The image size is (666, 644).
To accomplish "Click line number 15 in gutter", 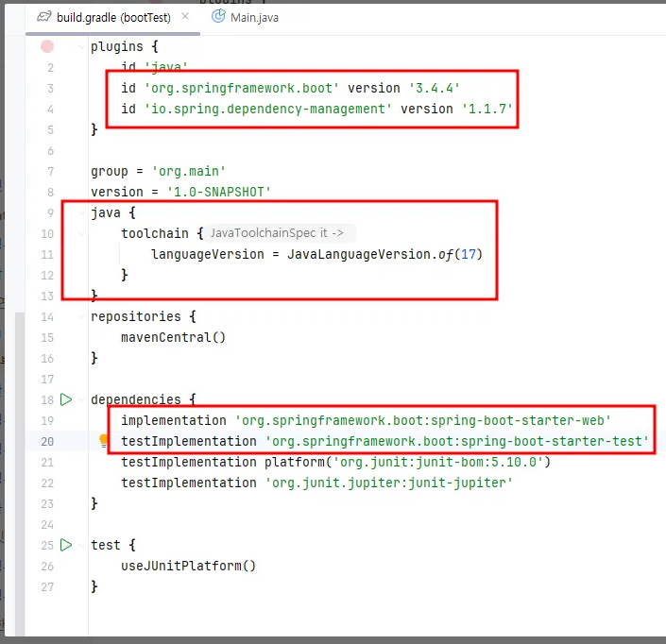I will click(47, 338).
